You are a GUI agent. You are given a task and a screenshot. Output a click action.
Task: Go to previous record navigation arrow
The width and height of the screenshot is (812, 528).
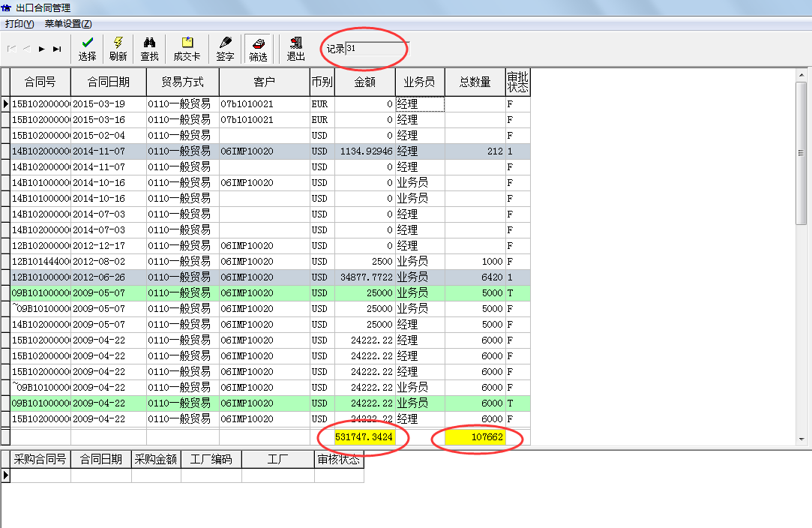[26, 49]
